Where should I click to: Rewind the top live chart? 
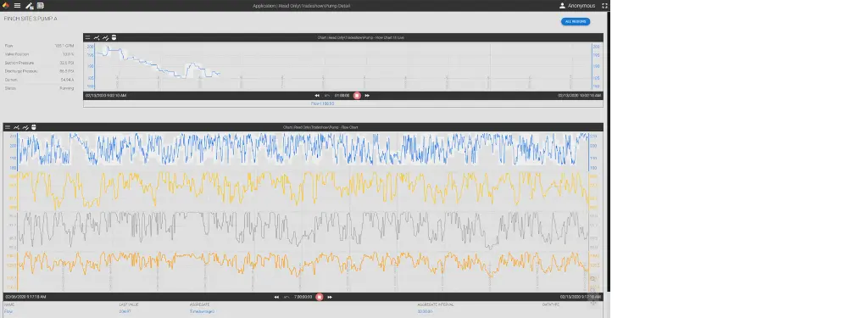point(317,96)
